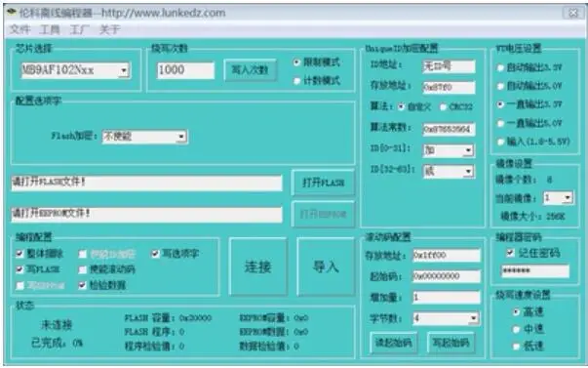
Task: Click the programmer password field
Action: coord(535,271)
